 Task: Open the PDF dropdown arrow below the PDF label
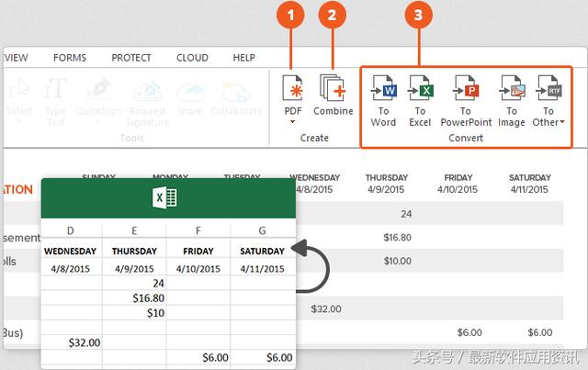[x=292, y=121]
